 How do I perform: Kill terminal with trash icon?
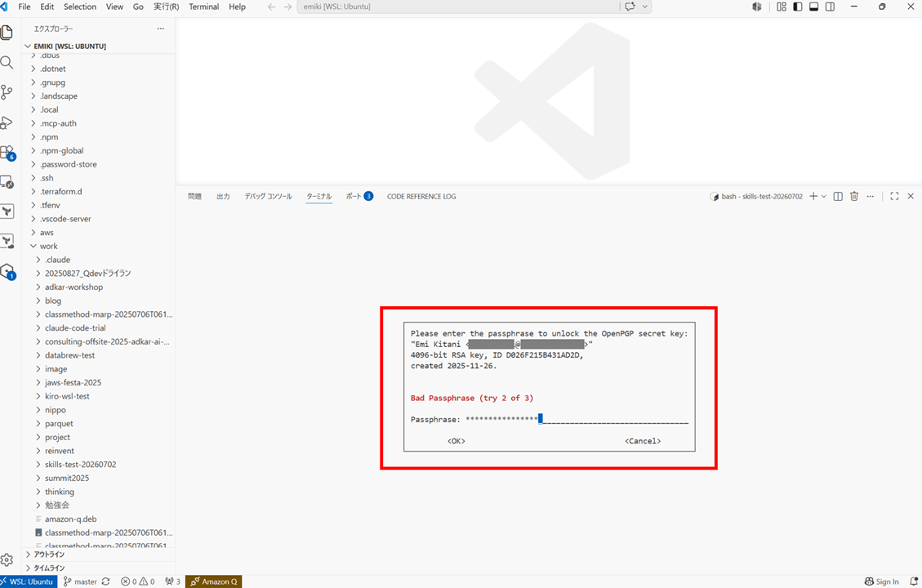click(x=854, y=196)
